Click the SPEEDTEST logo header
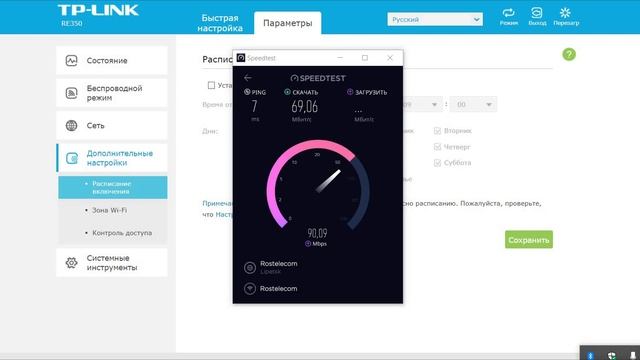 (x=318, y=78)
